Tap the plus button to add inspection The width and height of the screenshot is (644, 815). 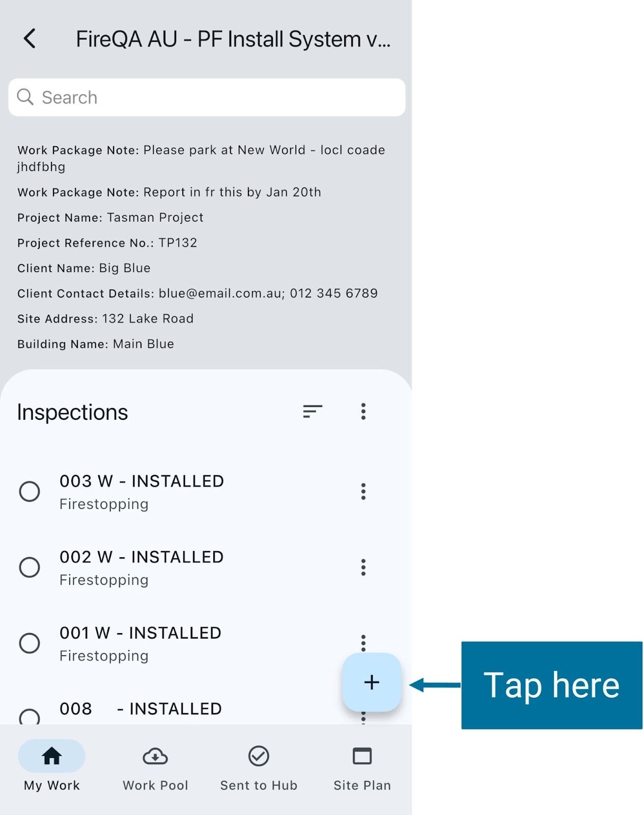coord(372,682)
